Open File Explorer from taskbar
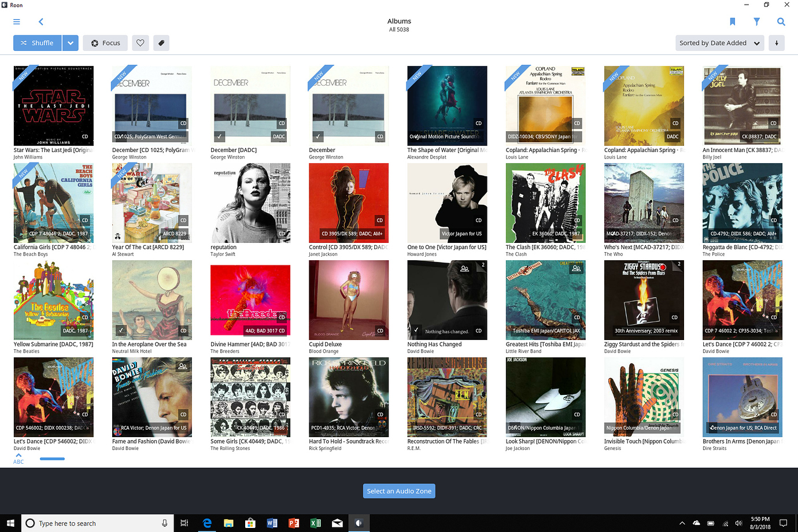Screen dimensions: 798x532 coord(228,523)
